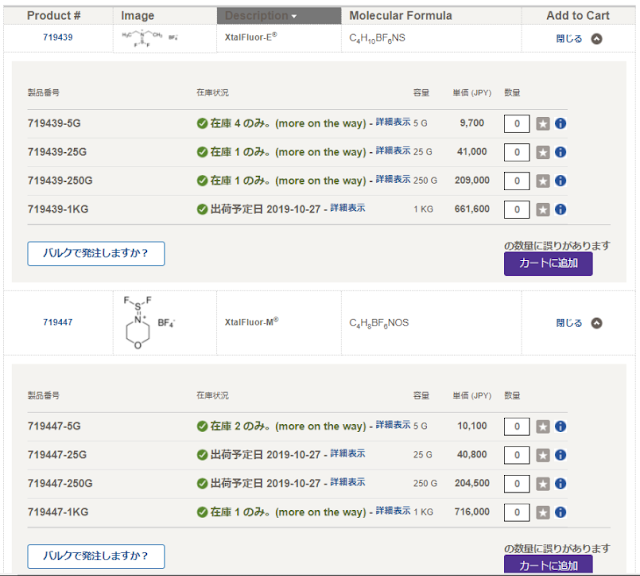Open info icon for 719439-1KG

[x=560, y=209]
